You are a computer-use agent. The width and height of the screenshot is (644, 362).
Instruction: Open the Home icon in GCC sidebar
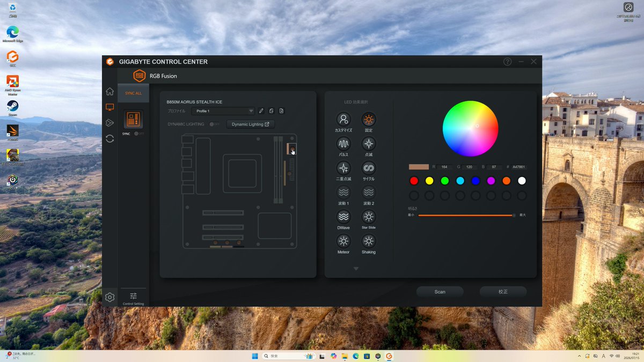pos(109,91)
